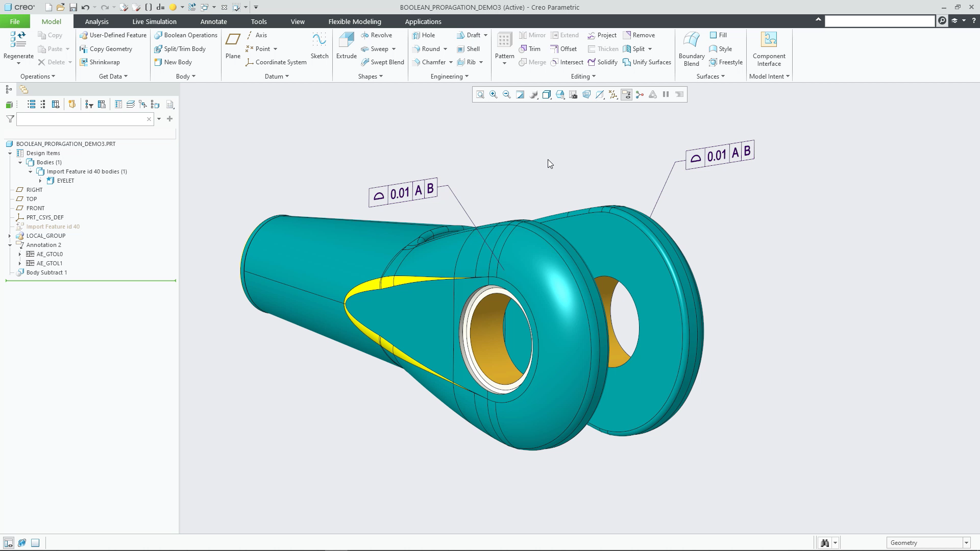The height and width of the screenshot is (551, 980).
Task: Click the Revolve tool
Action: 377,35
